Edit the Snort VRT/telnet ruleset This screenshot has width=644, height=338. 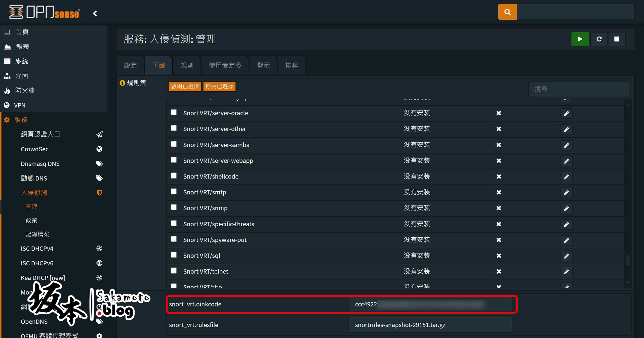click(566, 272)
